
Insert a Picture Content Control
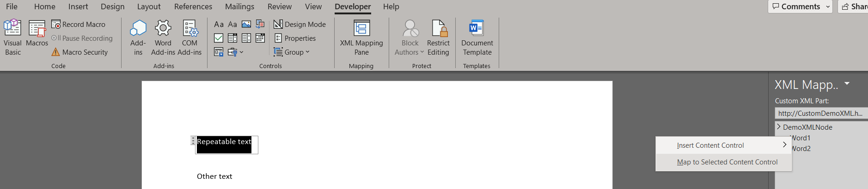(246, 24)
